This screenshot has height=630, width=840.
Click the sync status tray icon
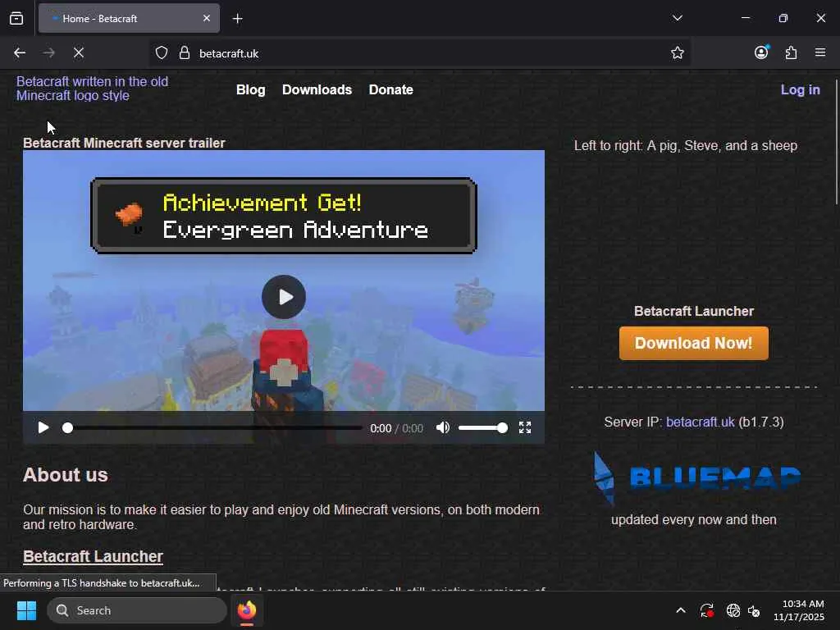pos(706,610)
